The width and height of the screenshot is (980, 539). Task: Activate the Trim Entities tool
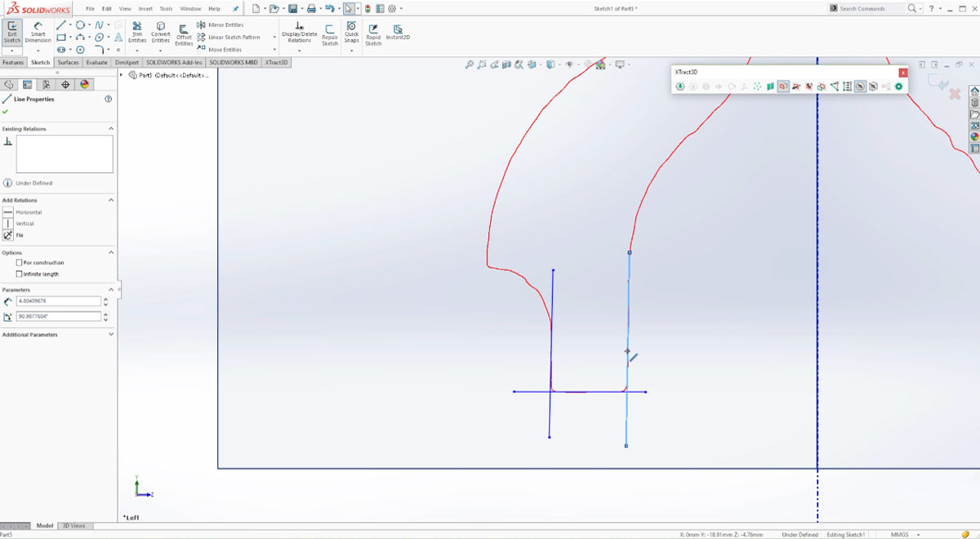(x=137, y=32)
